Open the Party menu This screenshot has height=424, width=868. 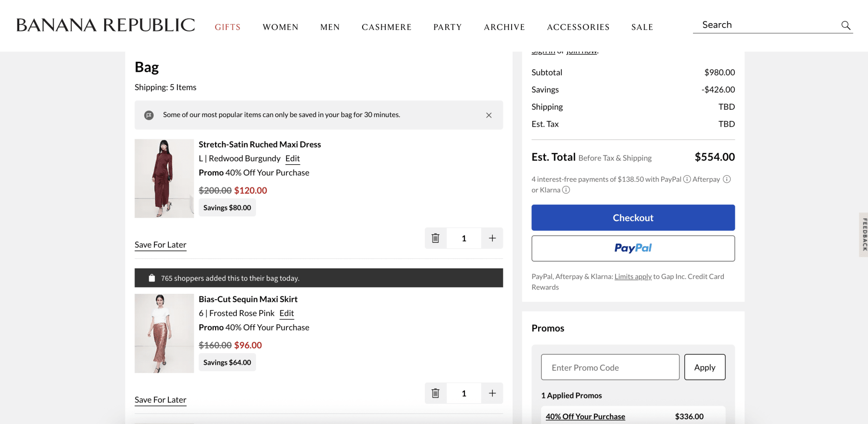coord(448,27)
